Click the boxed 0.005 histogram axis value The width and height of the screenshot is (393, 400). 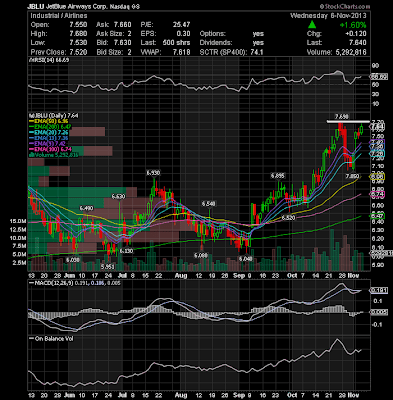click(x=380, y=312)
